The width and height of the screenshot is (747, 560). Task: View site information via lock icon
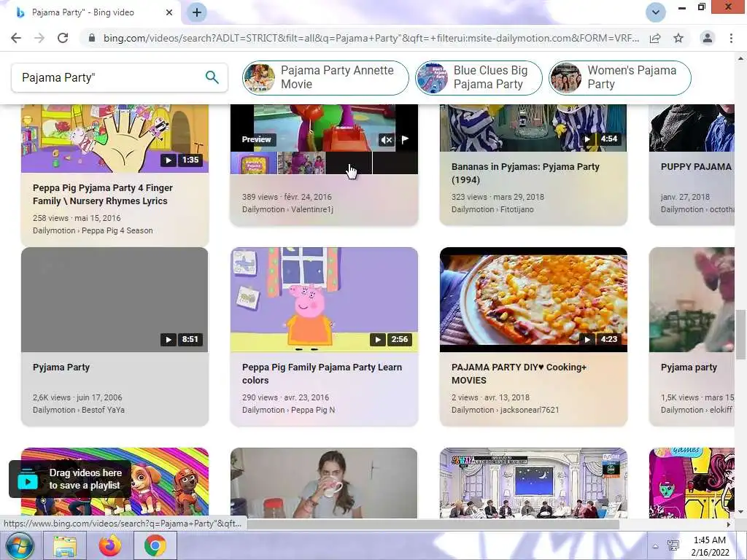coord(92,38)
